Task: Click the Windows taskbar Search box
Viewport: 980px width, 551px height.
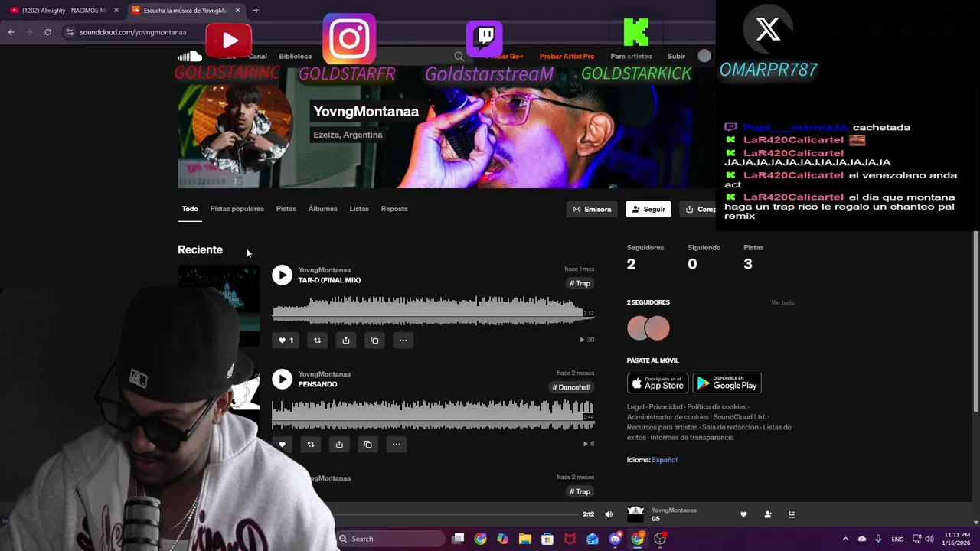Action: [391, 539]
